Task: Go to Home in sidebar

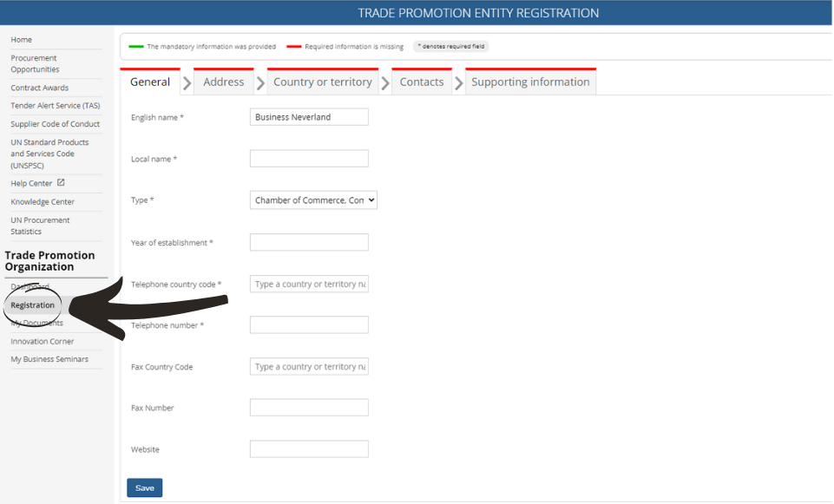Action: [x=22, y=40]
